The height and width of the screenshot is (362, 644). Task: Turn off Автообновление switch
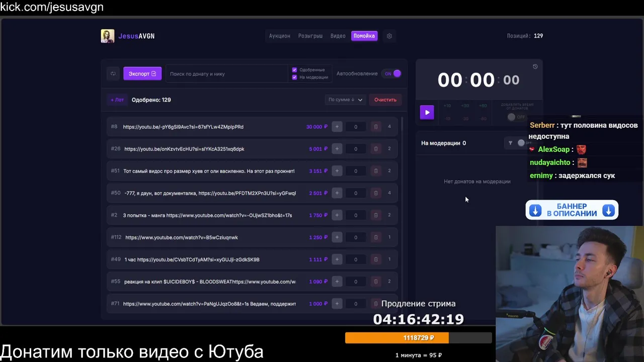(x=392, y=74)
